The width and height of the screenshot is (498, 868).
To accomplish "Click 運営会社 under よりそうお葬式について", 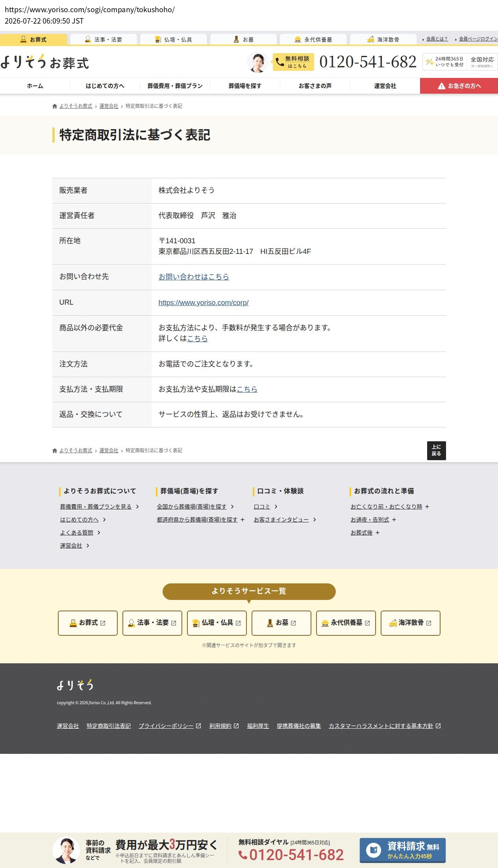I will click(71, 546).
